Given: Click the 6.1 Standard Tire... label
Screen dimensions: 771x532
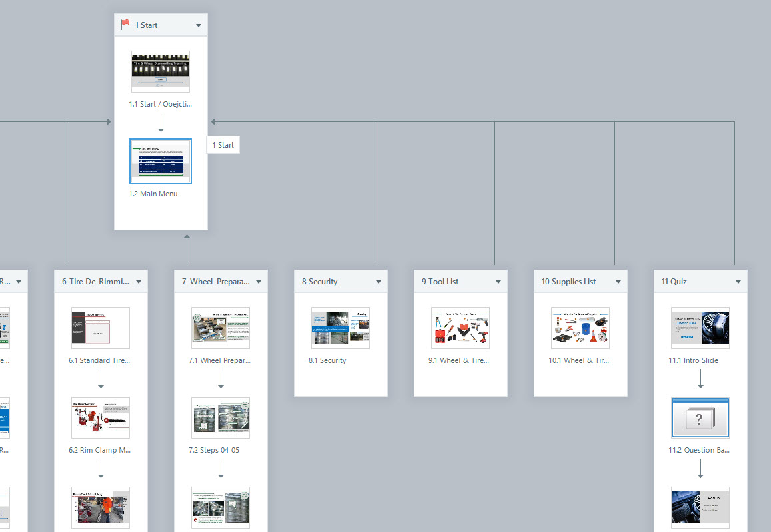Looking at the screenshot, I should (99, 360).
